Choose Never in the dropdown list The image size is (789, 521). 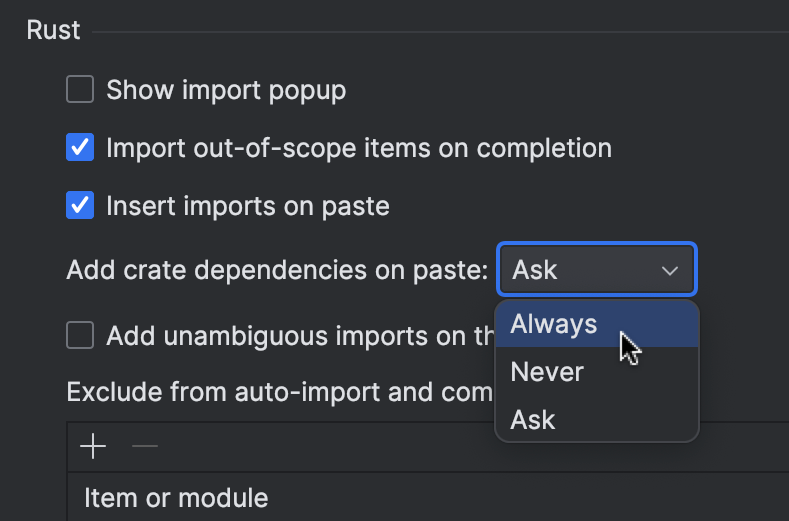tap(547, 372)
